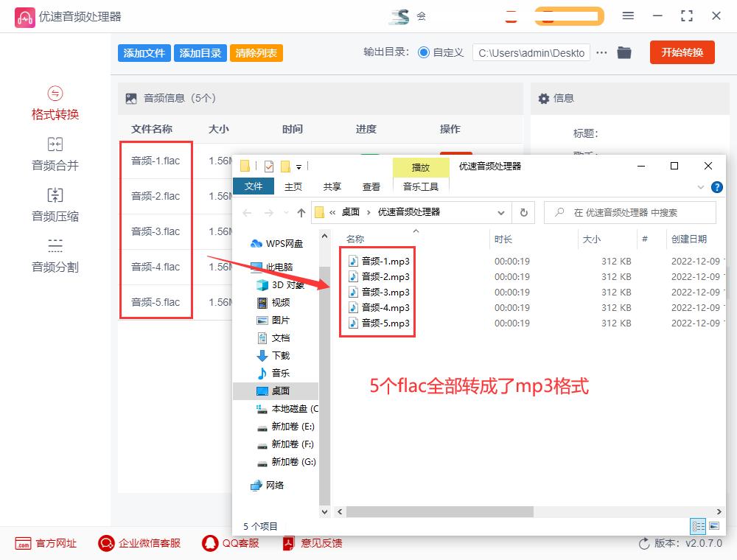Switch to 音频压缩 mode
This screenshot has height=560, width=737.
click(x=55, y=206)
